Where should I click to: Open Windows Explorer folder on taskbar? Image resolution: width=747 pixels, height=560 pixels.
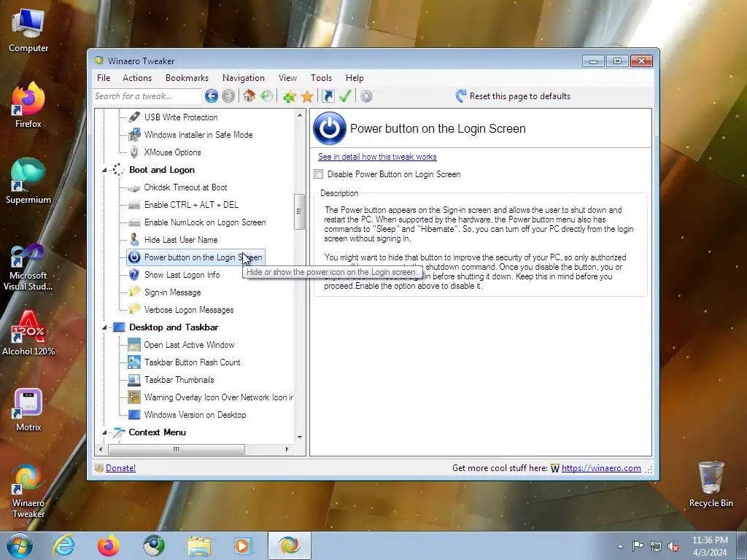pos(199,545)
